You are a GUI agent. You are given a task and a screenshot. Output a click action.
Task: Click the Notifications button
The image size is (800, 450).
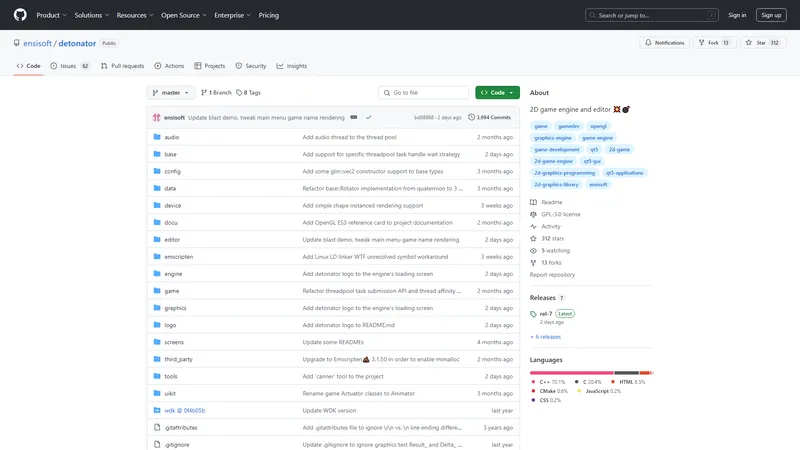tap(665, 43)
